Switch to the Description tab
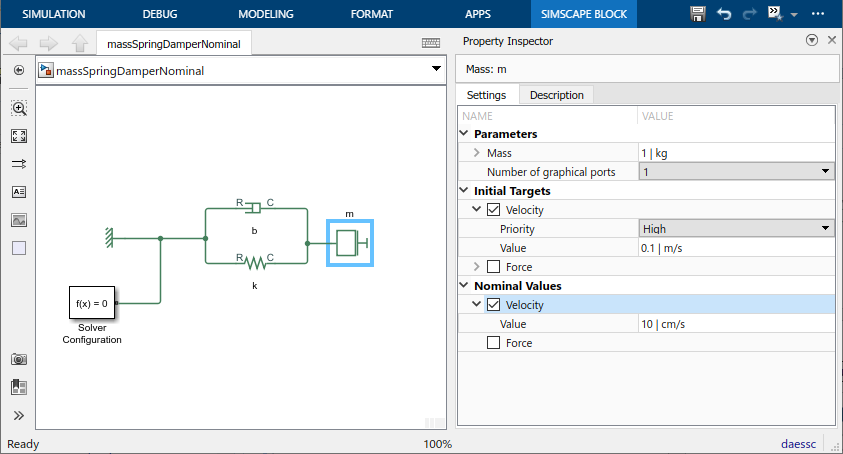This screenshot has width=843, height=454. pos(556,95)
